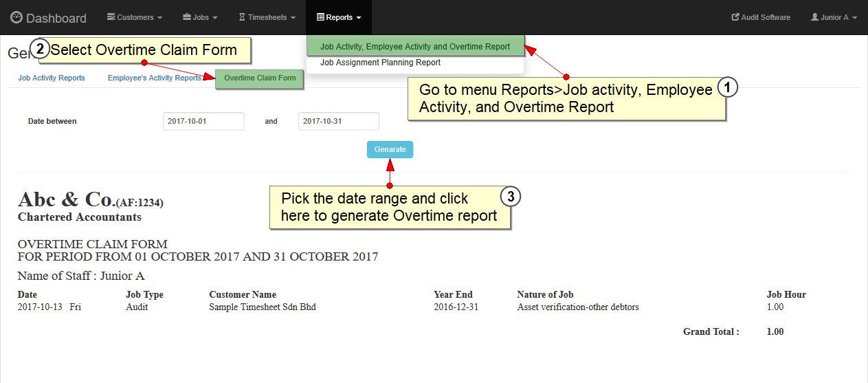Click the Reports list icon
Screen dimensions: 868x383
320,17
